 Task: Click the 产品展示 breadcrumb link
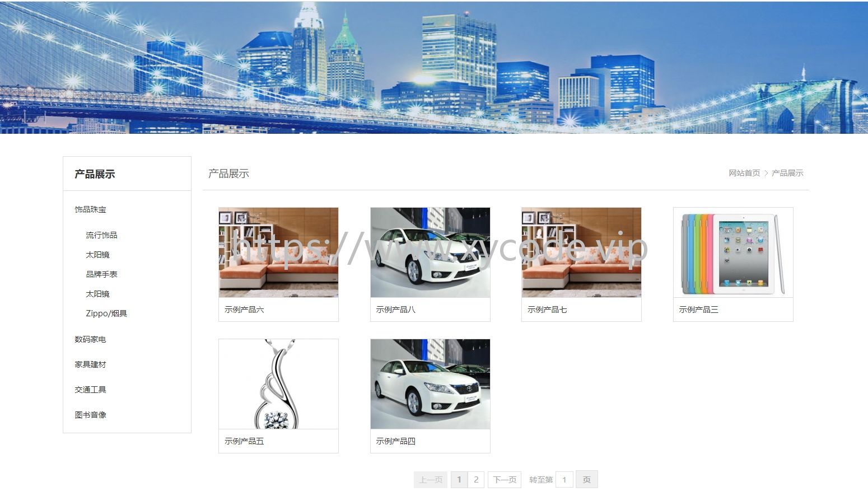point(787,173)
